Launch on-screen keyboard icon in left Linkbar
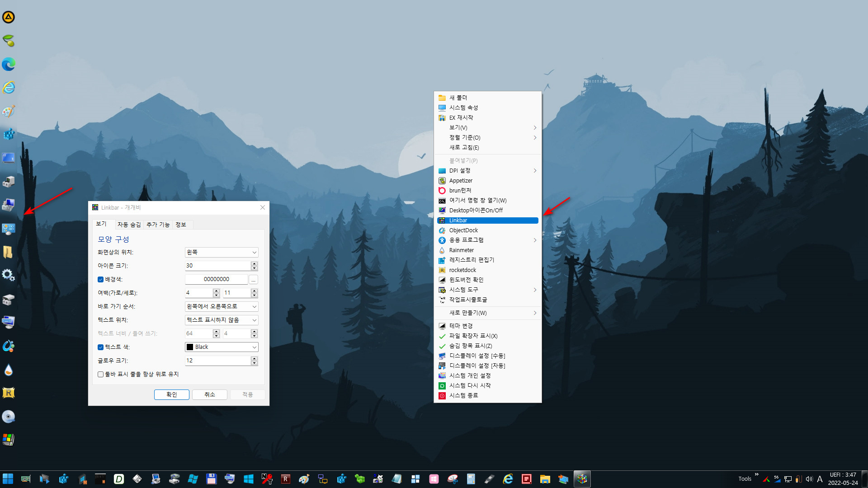The image size is (868, 488). [x=9, y=323]
